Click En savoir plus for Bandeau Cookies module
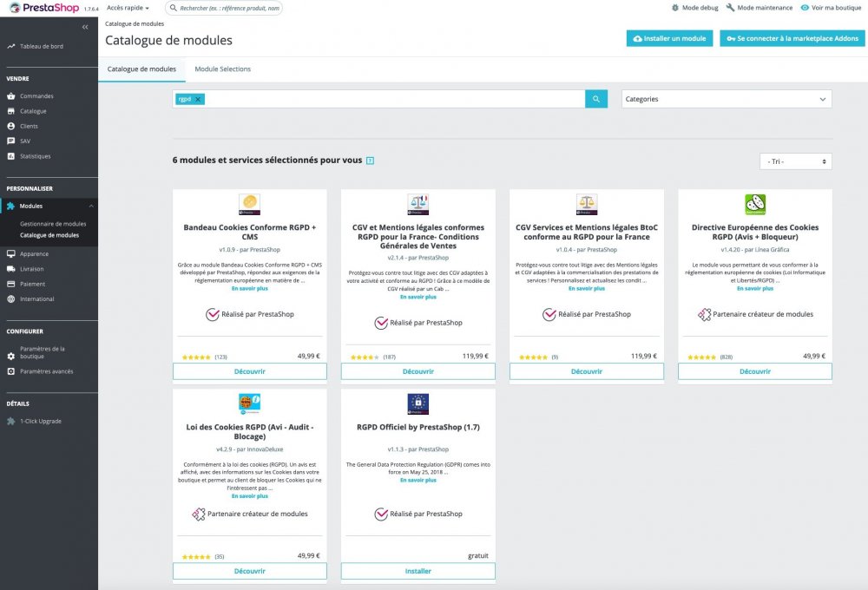 250,289
